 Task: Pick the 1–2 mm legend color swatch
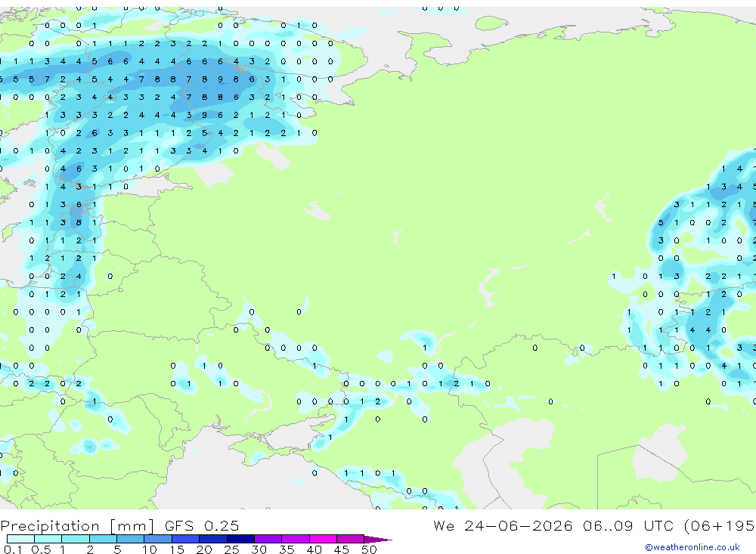click(76, 539)
